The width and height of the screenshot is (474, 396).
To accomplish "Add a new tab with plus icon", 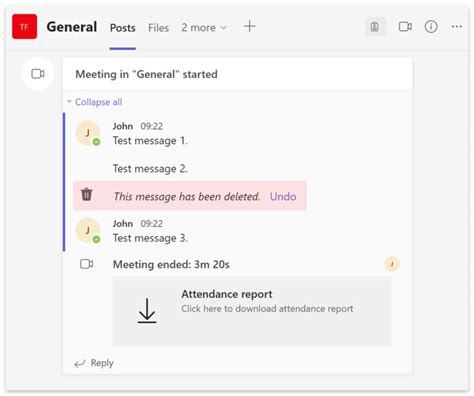I will pyautogui.click(x=249, y=26).
